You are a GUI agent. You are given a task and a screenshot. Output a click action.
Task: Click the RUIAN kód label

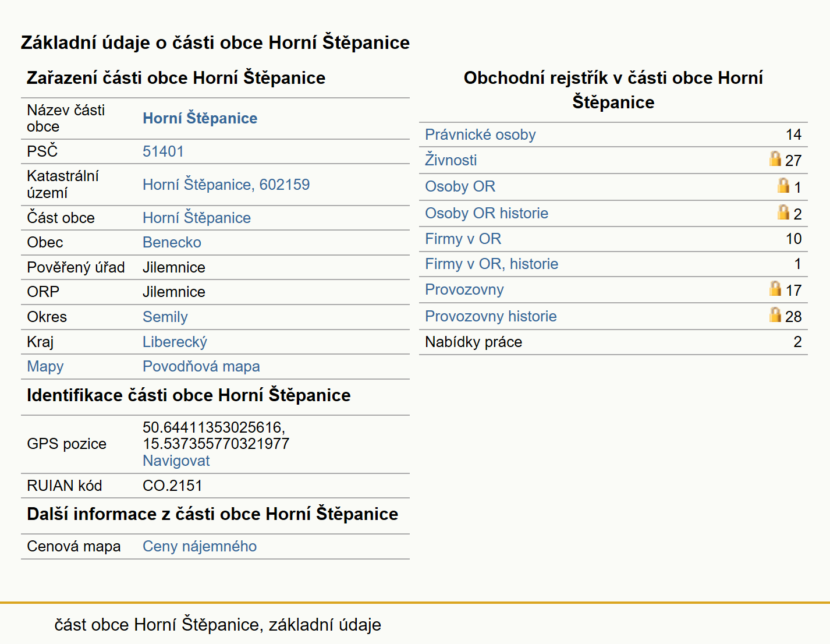[x=64, y=486]
